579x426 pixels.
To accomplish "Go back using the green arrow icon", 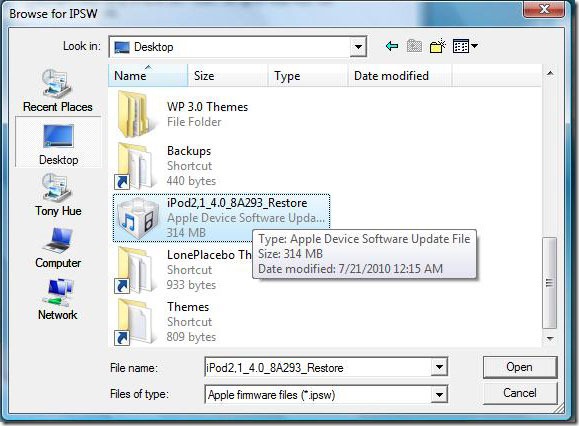I will point(392,46).
